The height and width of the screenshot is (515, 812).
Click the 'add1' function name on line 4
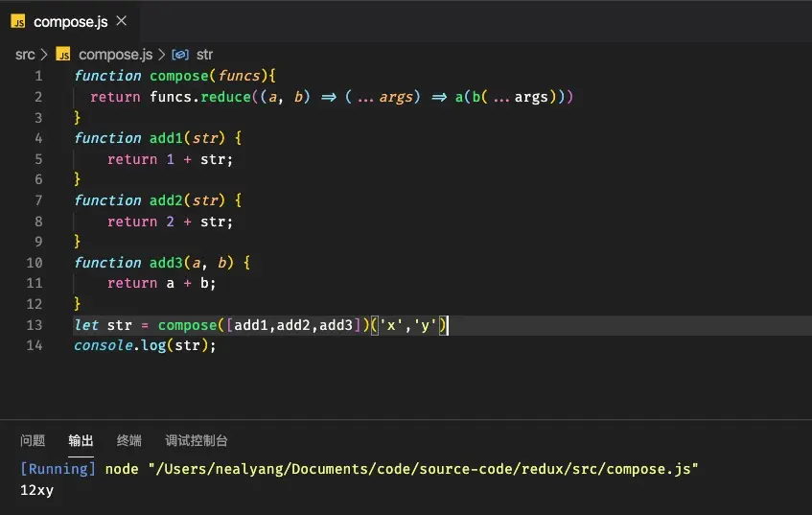[x=166, y=138]
